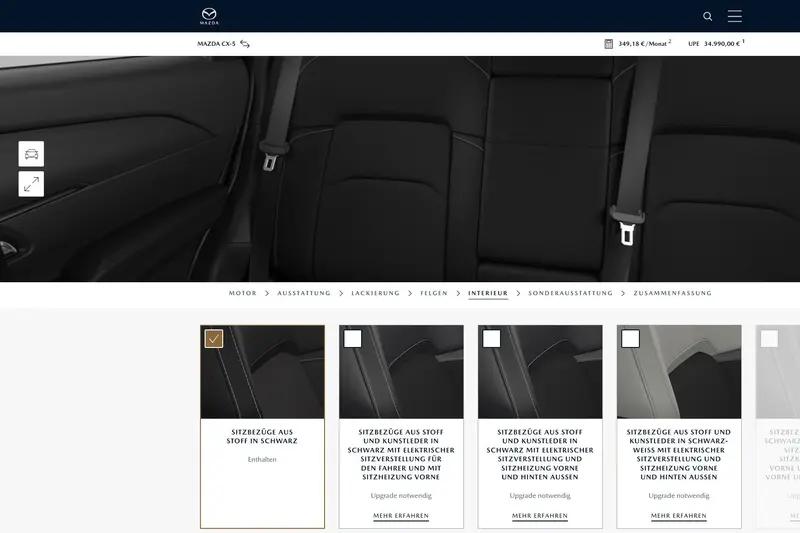The width and height of the screenshot is (800, 533).
Task: Check the Schwarz-Weiss Kunstleder seat option
Action: tap(630, 338)
